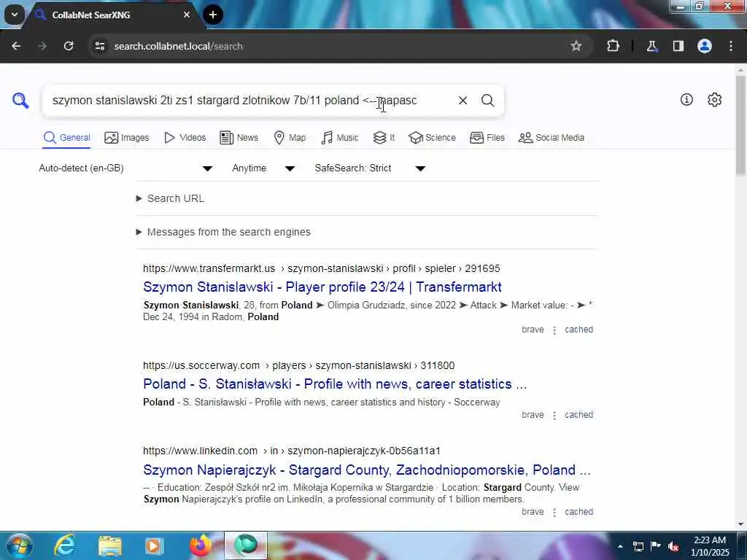Reload the current page
The width and height of the screenshot is (747, 560).
[69, 46]
